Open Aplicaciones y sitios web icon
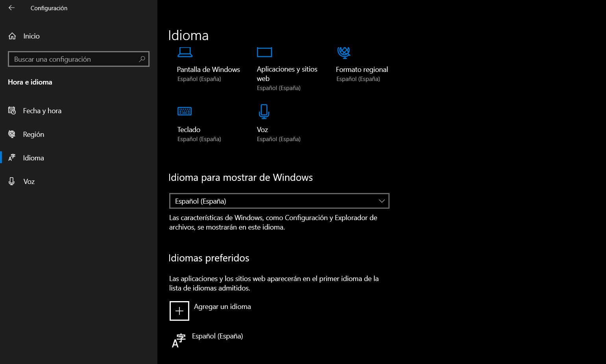Image resolution: width=606 pixels, height=364 pixels. [x=264, y=52]
